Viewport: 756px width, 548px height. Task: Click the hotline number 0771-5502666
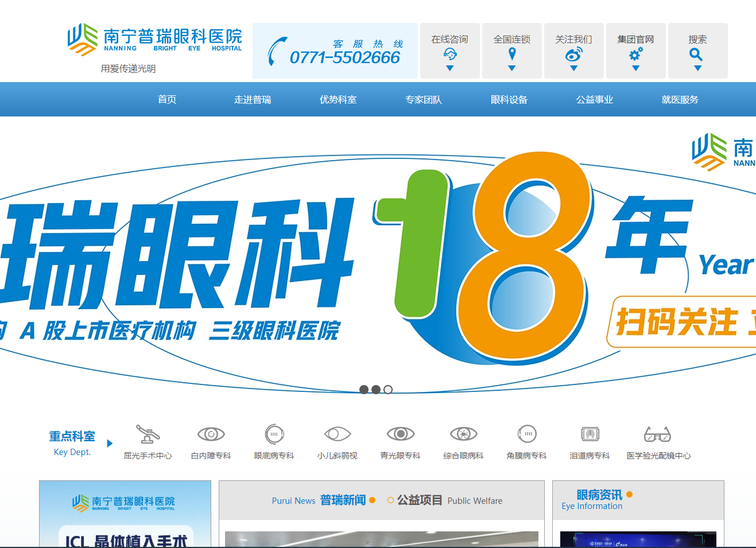(x=345, y=57)
